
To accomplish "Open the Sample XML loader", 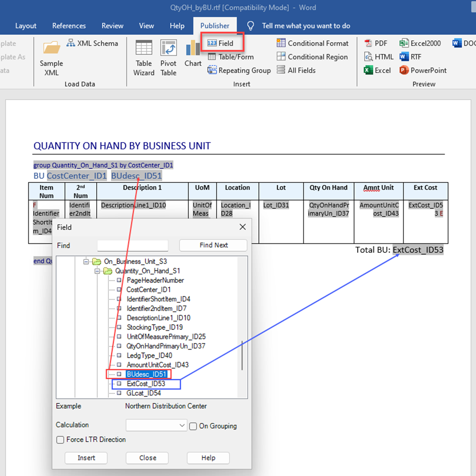I will tap(51, 58).
